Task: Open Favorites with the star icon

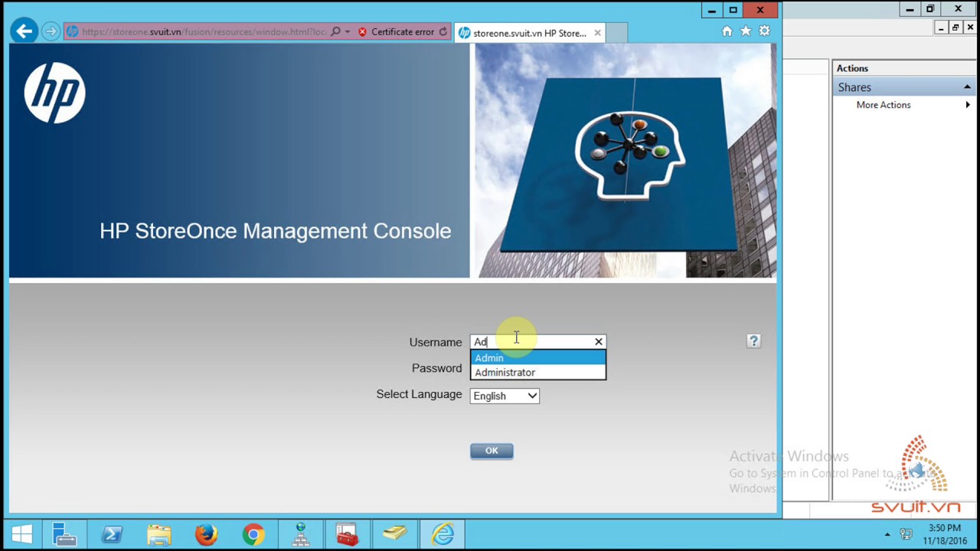Action: (746, 31)
